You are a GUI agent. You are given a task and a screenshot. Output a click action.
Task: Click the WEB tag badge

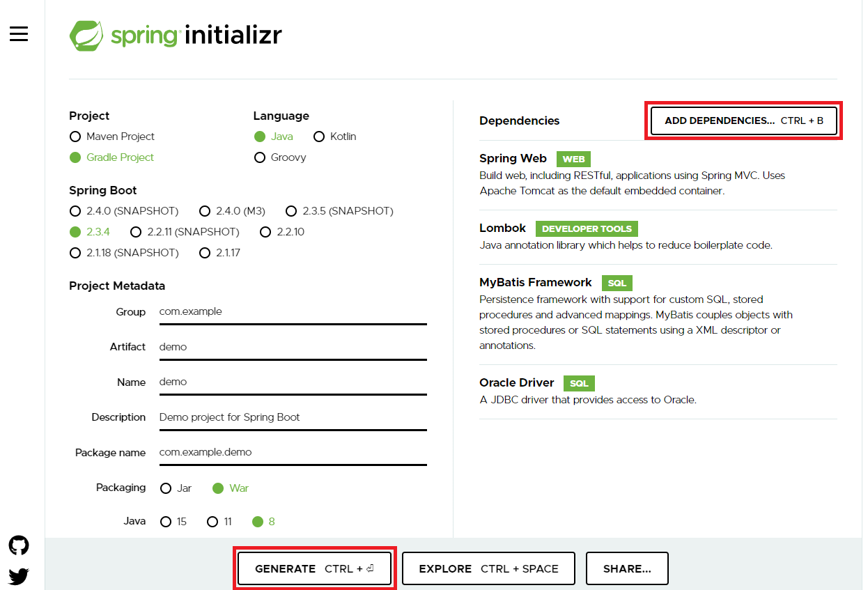click(573, 159)
